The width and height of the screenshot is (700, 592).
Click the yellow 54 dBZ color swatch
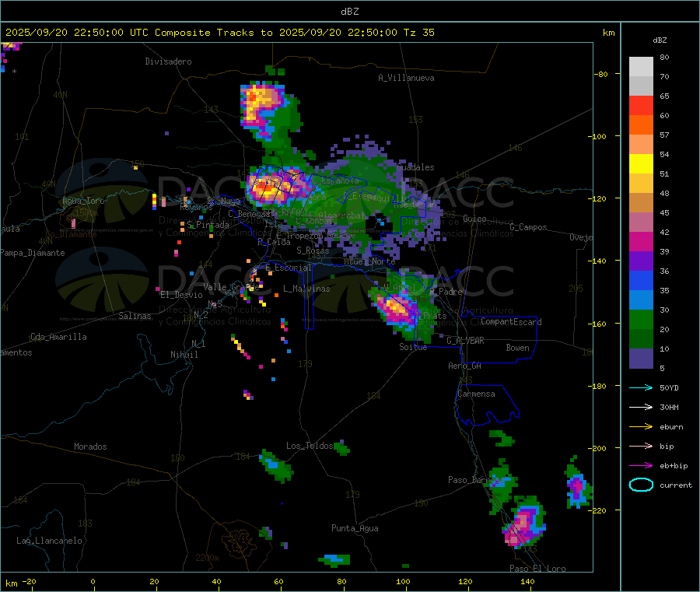coord(641,164)
